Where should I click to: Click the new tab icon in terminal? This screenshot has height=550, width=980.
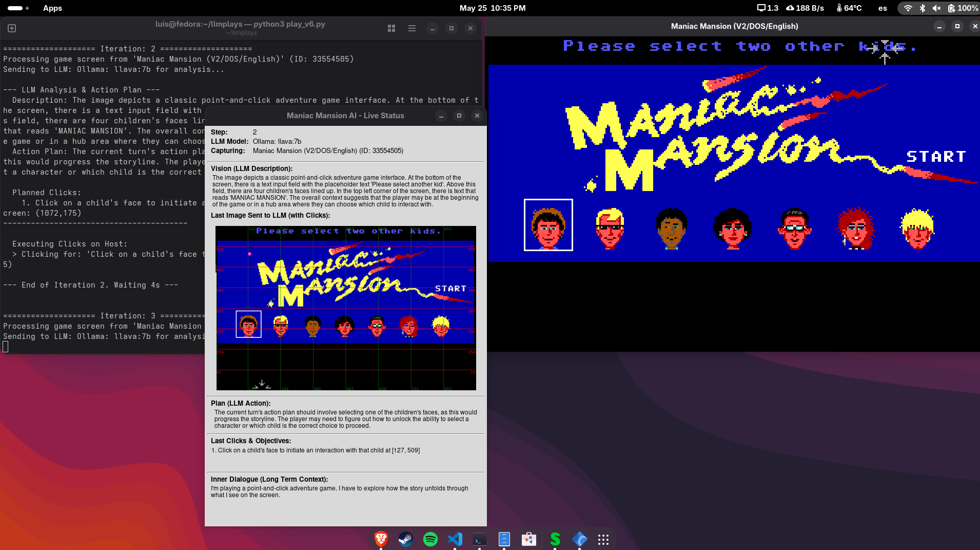coord(12,28)
